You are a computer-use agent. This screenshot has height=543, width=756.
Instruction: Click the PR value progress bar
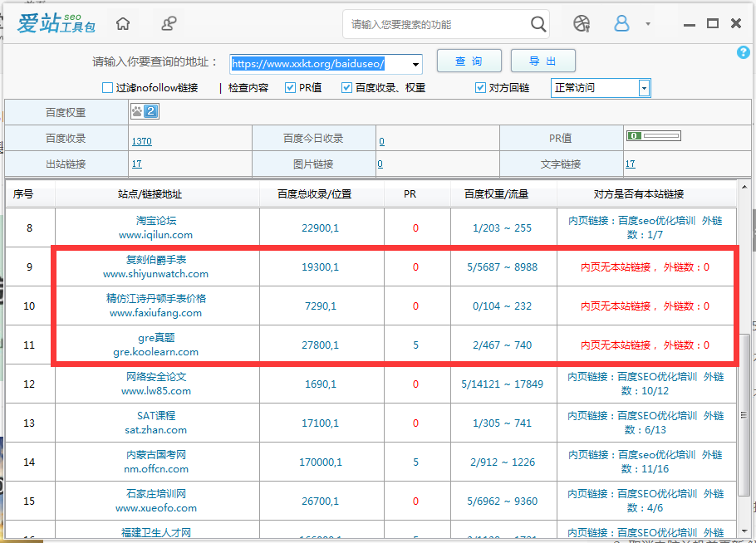(x=653, y=136)
